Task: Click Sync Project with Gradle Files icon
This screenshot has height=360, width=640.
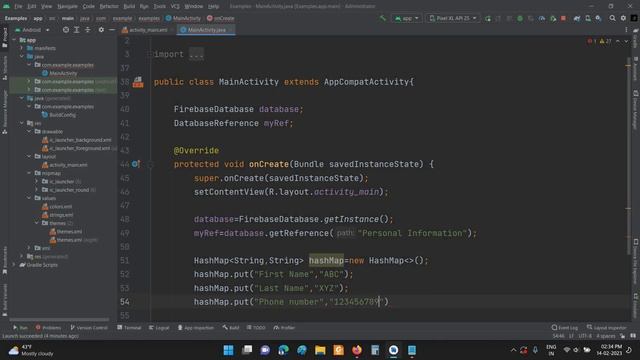Action: 577,18
